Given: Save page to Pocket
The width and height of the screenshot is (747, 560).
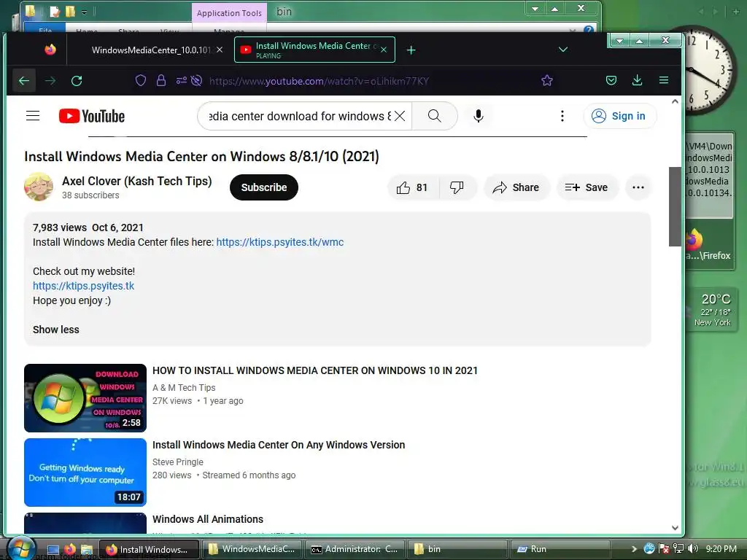Looking at the screenshot, I should [x=611, y=80].
